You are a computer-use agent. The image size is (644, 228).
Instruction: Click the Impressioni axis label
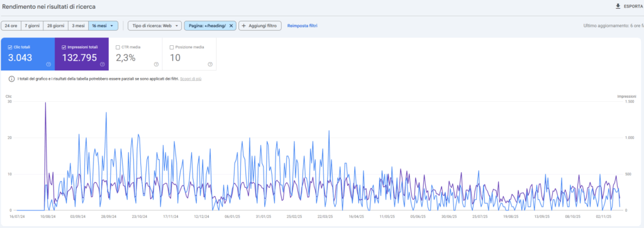(627, 96)
